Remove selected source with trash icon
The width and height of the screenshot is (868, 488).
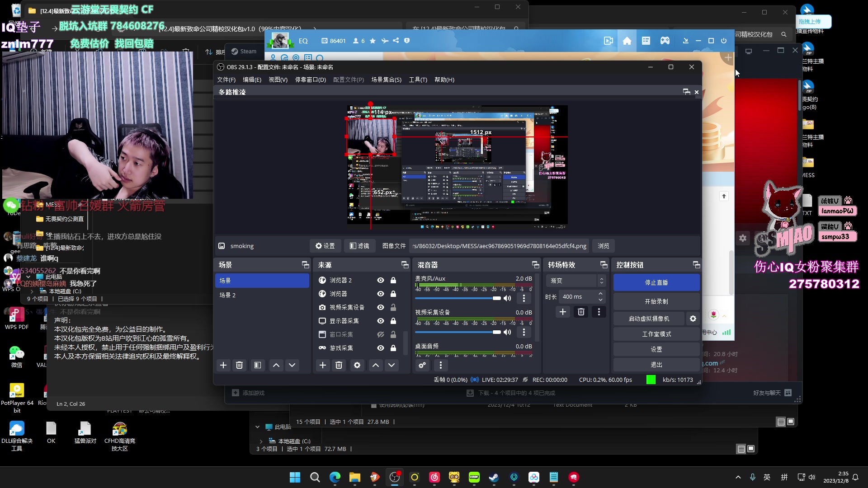pos(339,365)
